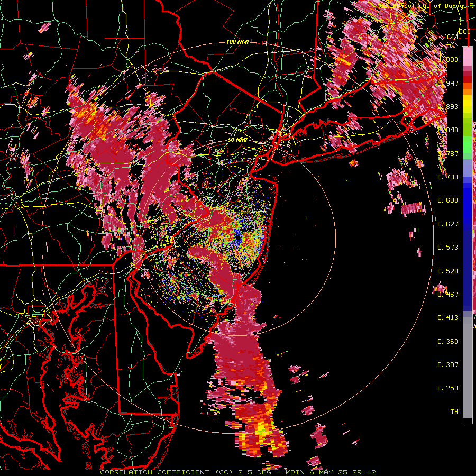Click the 100 NMI range ring label
The height and width of the screenshot is (476, 476).
[x=237, y=42]
